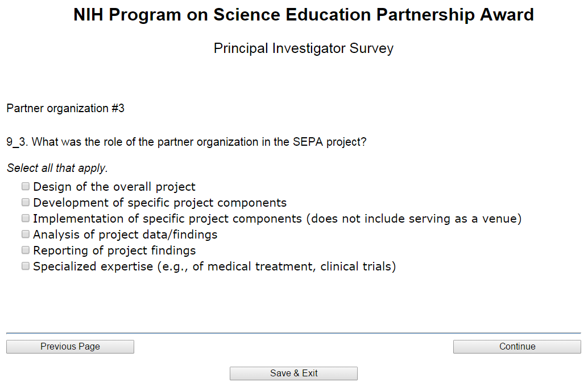Click the 'Select all that apply' instruction
Image resolution: width=588 pixels, height=390 pixels.
pos(57,169)
